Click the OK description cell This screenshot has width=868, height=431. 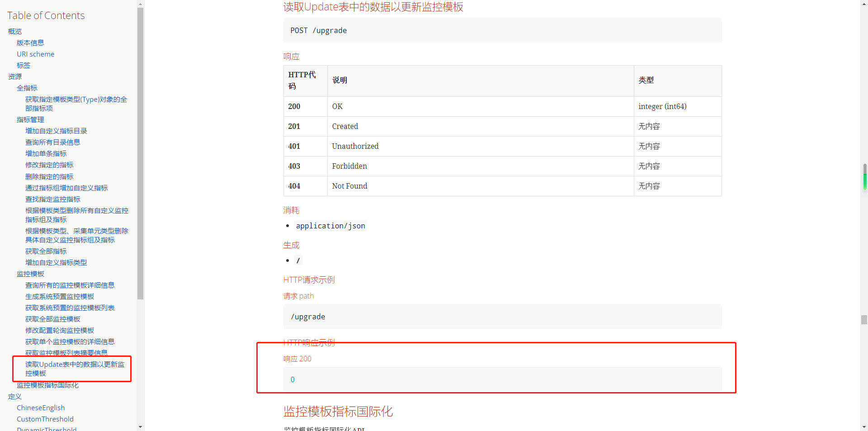(481, 106)
